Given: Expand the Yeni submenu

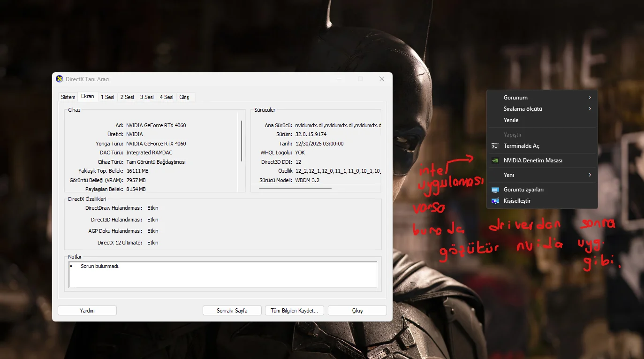Looking at the screenshot, I should coord(542,175).
